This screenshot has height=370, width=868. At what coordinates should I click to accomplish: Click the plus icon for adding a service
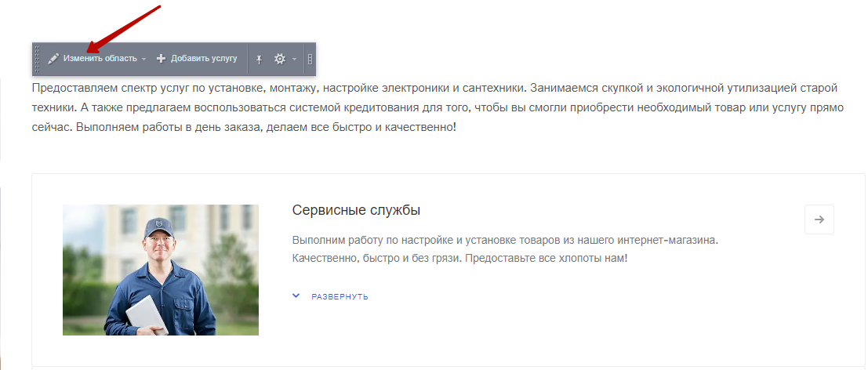[x=161, y=59]
